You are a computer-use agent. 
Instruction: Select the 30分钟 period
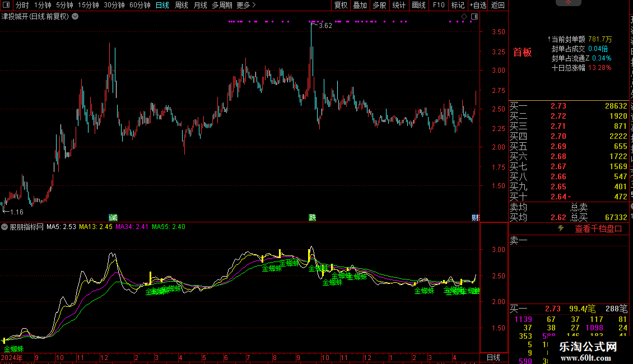click(114, 5)
